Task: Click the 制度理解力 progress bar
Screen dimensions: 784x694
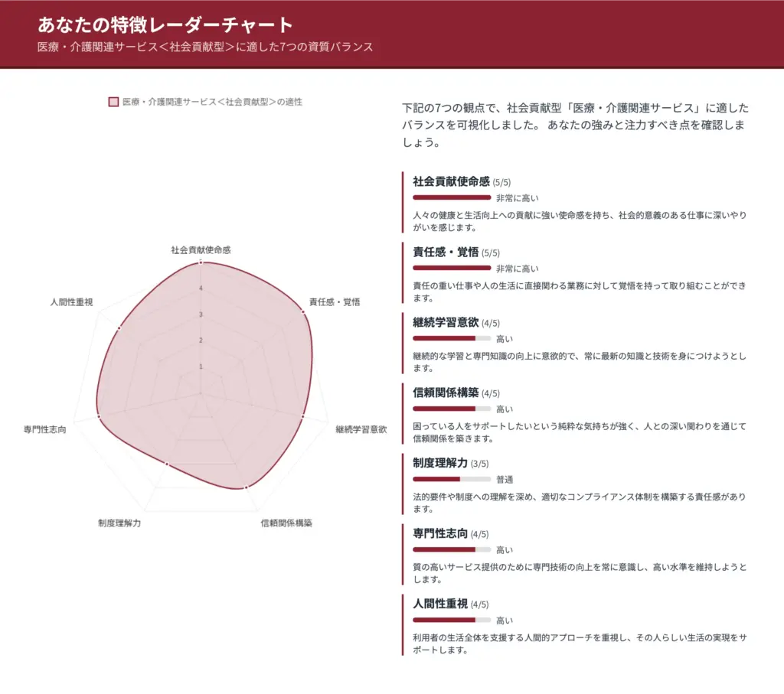Action: point(450,479)
